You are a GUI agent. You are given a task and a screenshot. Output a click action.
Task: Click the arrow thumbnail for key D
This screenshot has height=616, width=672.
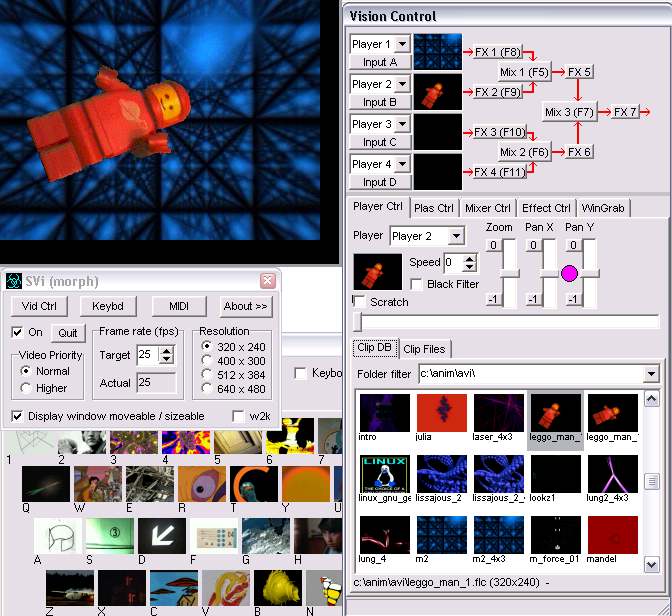coord(162,536)
